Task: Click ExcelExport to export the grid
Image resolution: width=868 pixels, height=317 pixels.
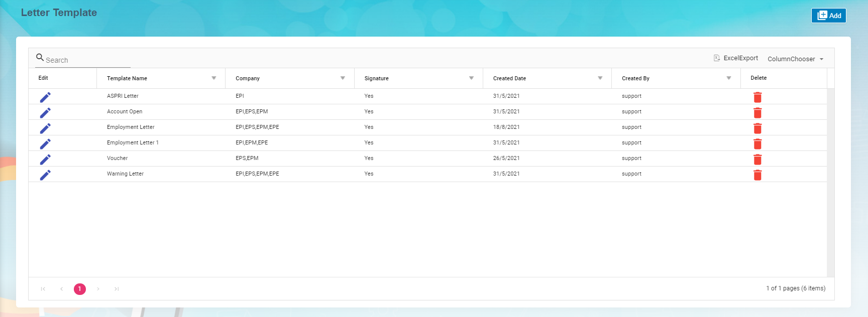Action: (x=736, y=58)
